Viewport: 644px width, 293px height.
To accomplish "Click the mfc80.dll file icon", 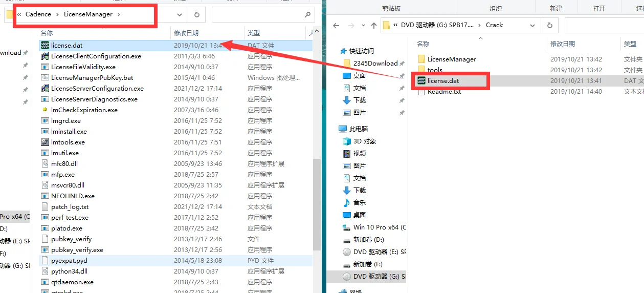I will (45, 164).
